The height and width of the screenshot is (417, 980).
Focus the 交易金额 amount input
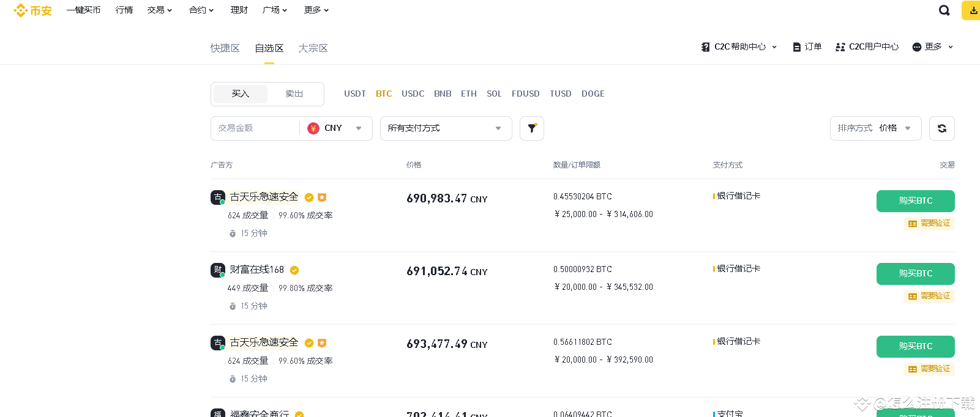point(255,128)
